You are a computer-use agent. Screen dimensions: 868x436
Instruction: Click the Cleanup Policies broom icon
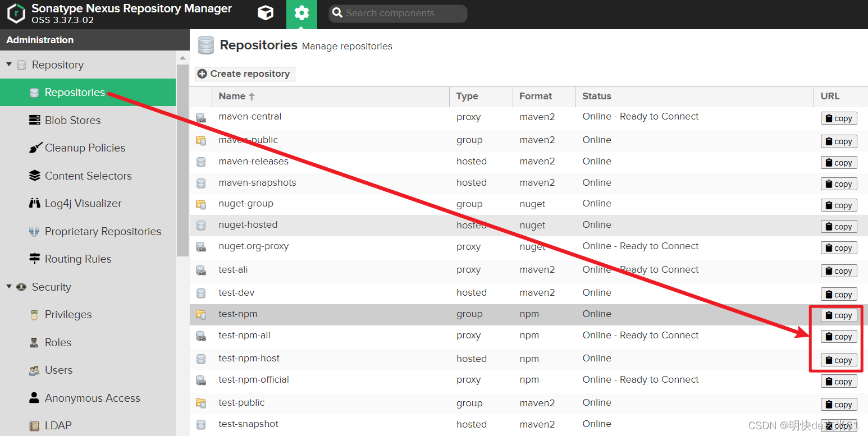pyautogui.click(x=35, y=148)
